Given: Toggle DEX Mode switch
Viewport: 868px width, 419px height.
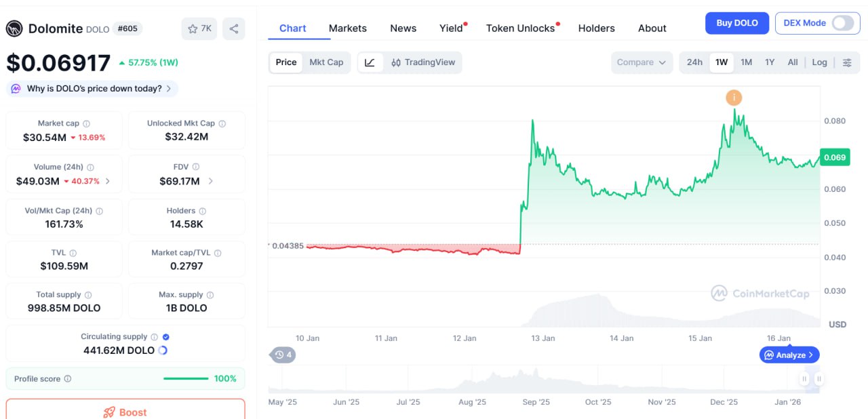Looking at the screenshot, I should pyautogui.click(x=842, y=23).
